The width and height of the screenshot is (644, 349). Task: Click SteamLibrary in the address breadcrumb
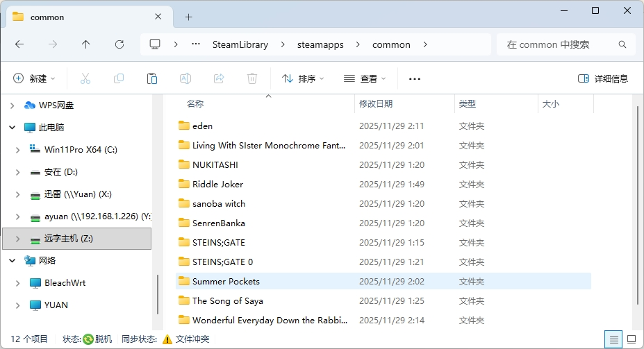point(240,44)
